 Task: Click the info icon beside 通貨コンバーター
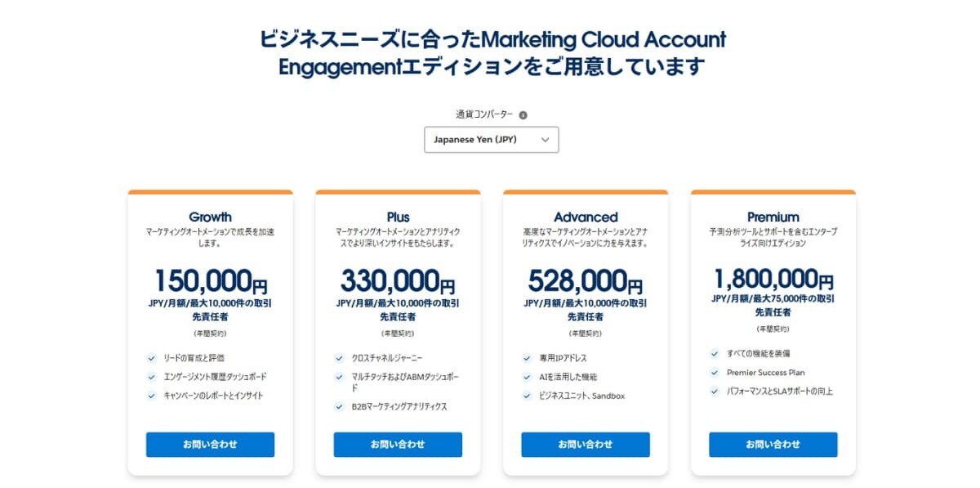(x=523, y=114)
